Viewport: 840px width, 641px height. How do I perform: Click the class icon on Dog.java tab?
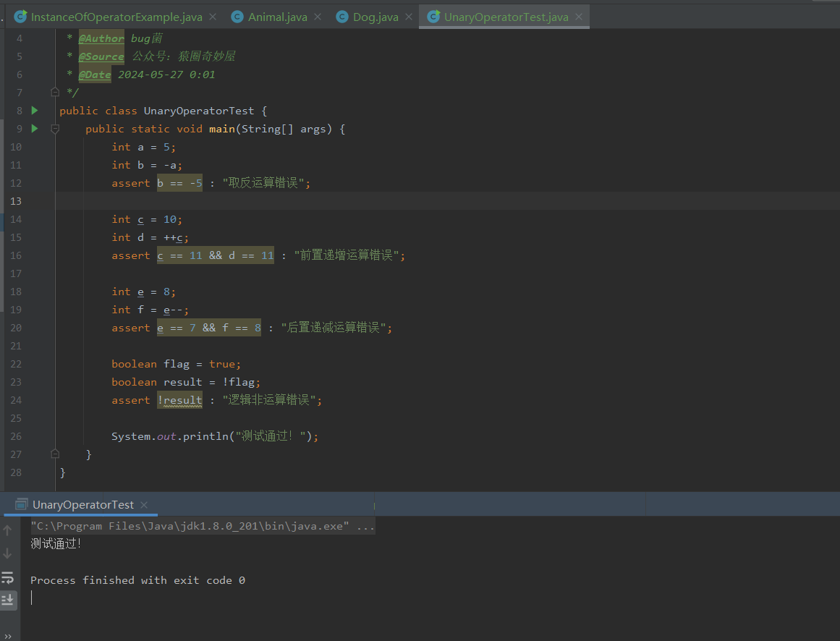point(342,17)
